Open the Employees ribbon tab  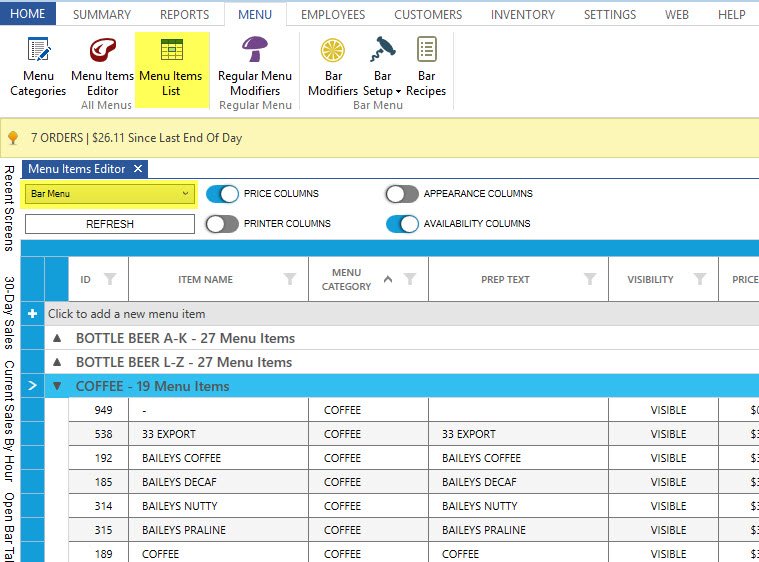point(333,14)
